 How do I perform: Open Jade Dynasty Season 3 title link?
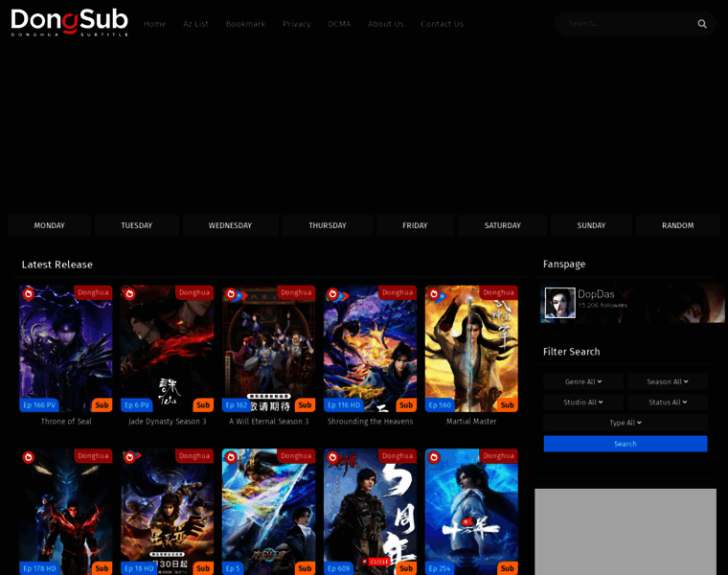167,422
